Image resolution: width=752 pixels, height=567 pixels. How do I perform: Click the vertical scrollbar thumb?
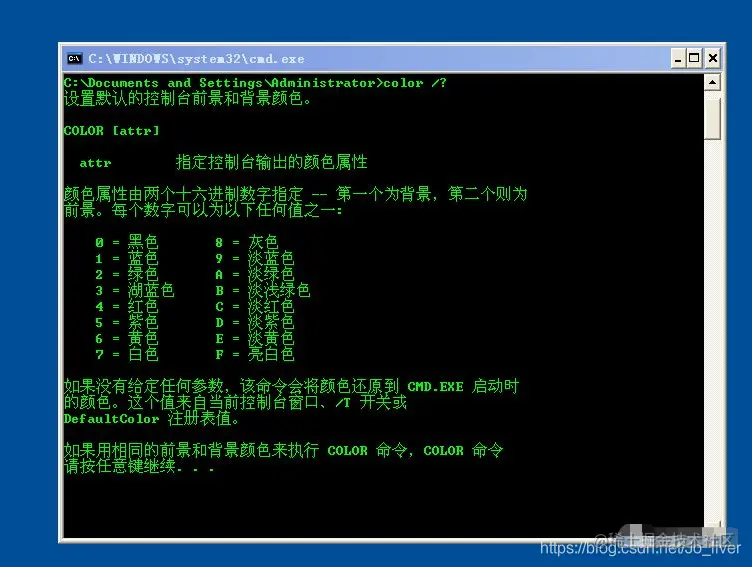712,119
